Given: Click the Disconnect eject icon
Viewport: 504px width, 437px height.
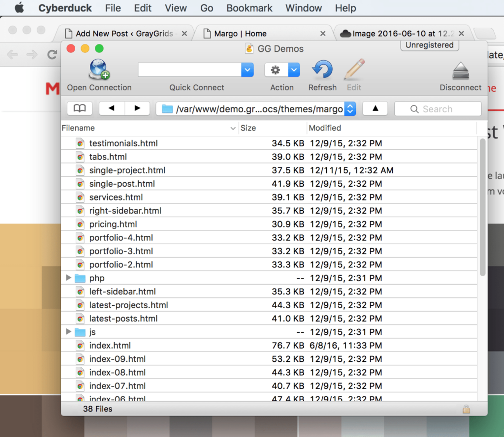Looking at the screenshot, I should tap(461, 70).
